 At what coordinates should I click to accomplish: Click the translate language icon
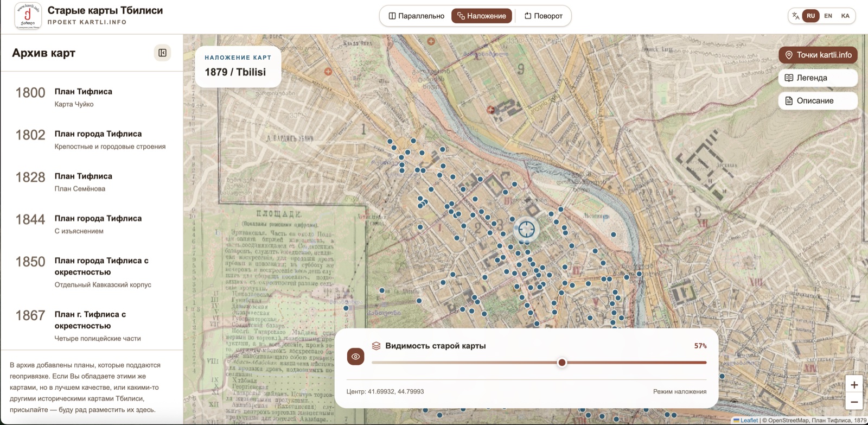pos(795,16)
